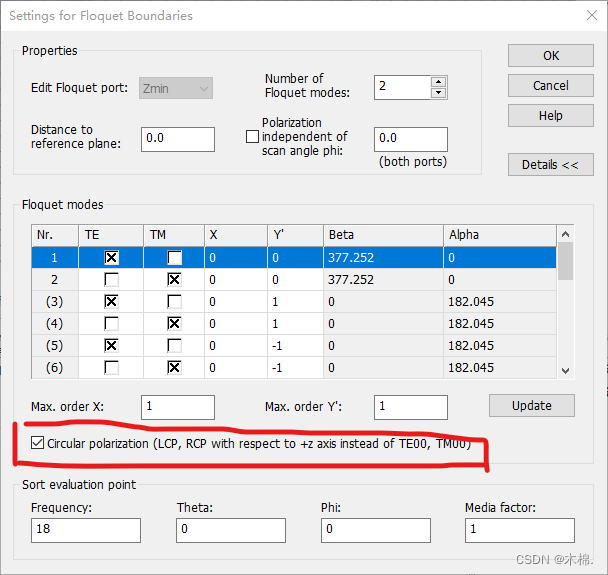The height and width of the screenshot is (575, 608).
Task: Collapse the dialog with Details <<
Action: point(551,164)
